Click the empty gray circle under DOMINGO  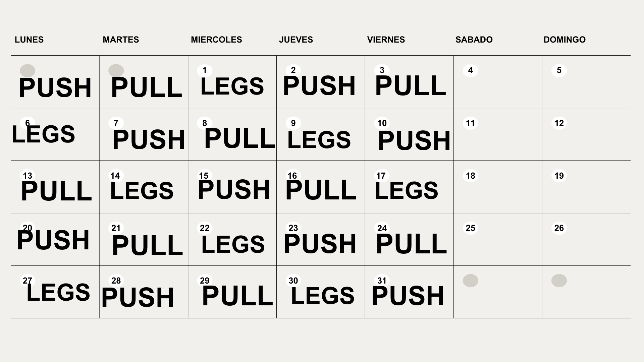click(559, 281)
